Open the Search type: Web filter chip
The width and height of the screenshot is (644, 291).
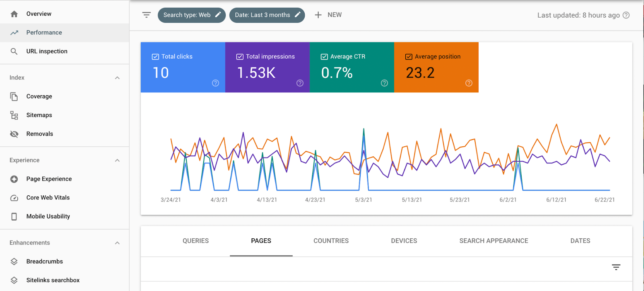[x=192, y=15]
